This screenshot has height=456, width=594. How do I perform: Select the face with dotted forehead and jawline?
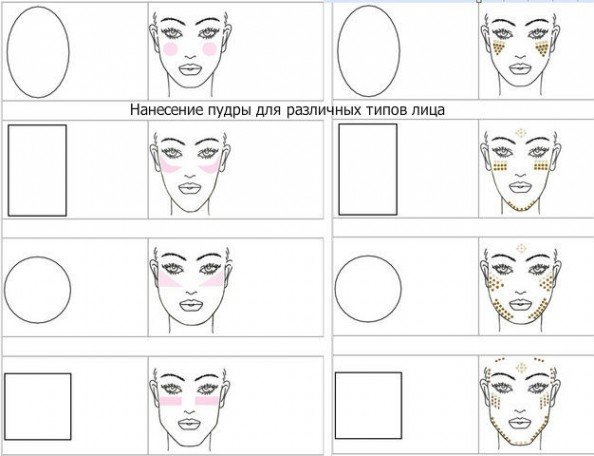tap(521, 405)
